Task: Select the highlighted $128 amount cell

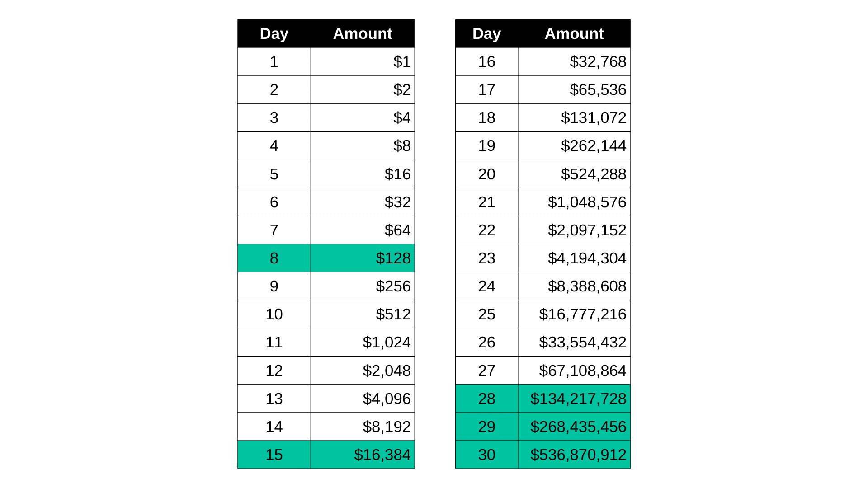Action: pos(363,258)
